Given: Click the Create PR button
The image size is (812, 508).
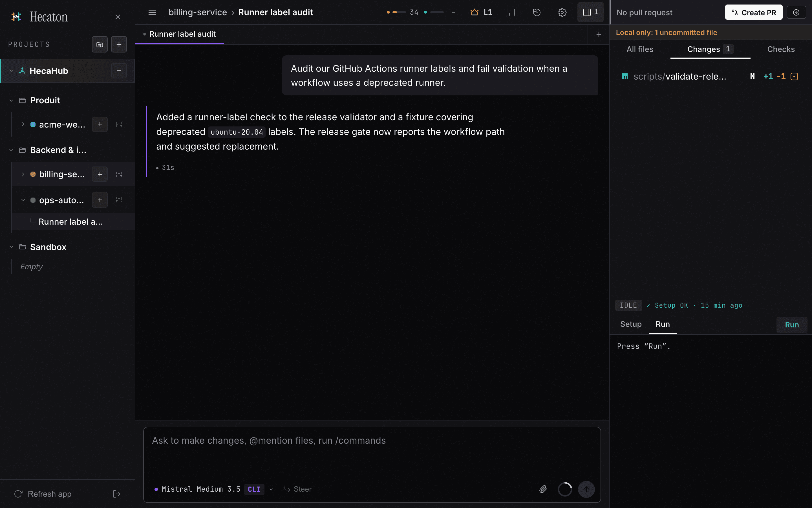Looking at the screenshot, I should coord(754,12).
